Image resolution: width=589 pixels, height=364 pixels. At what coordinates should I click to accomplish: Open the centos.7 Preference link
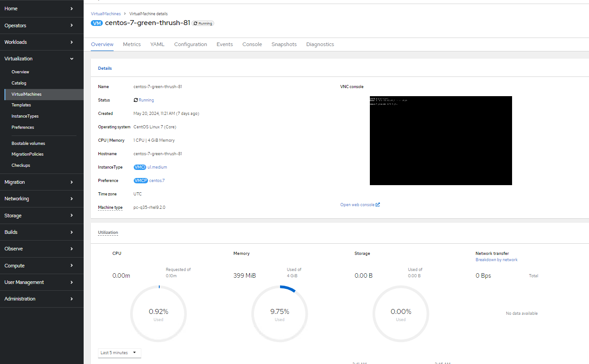[x=157, y=181]
